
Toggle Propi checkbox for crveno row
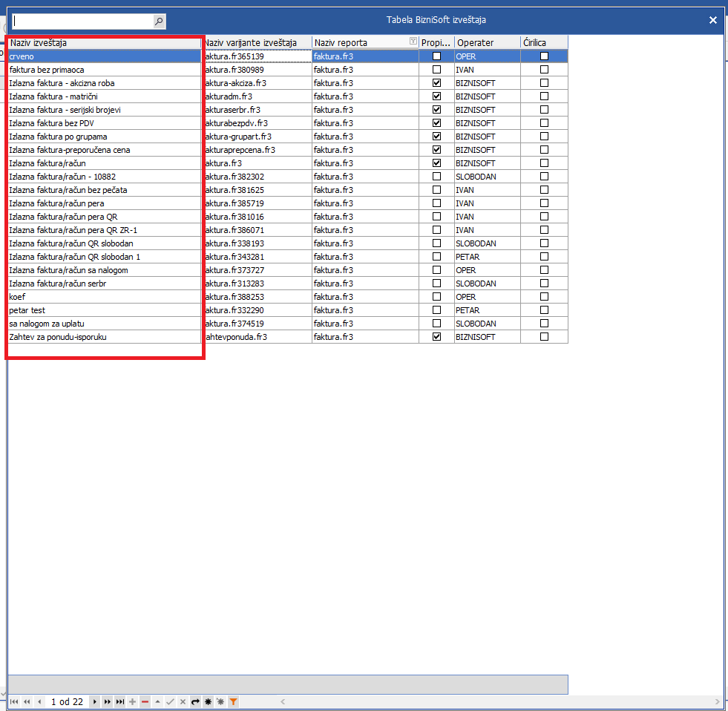pyautogui.click(x=436, y=56)
